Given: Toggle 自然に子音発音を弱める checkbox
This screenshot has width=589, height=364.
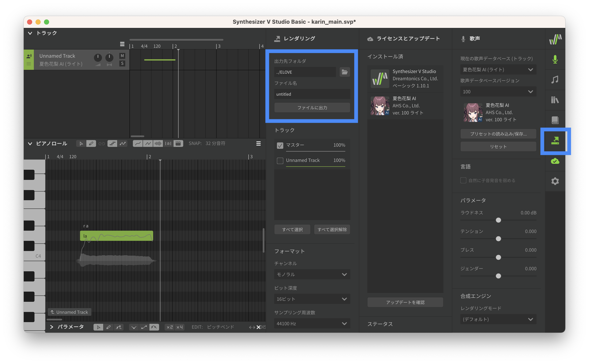Looking at the screenshot, I should point(463,181).
